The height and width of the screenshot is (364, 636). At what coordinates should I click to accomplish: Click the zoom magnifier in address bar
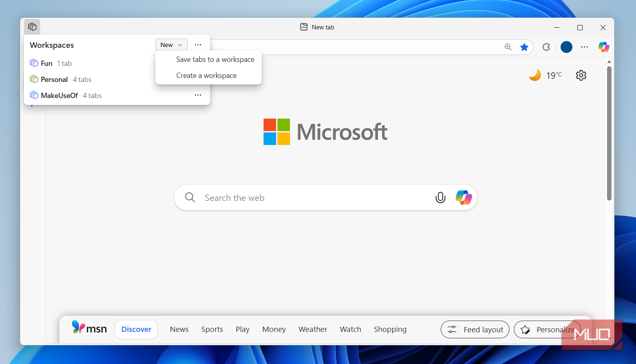coord(508,47)
